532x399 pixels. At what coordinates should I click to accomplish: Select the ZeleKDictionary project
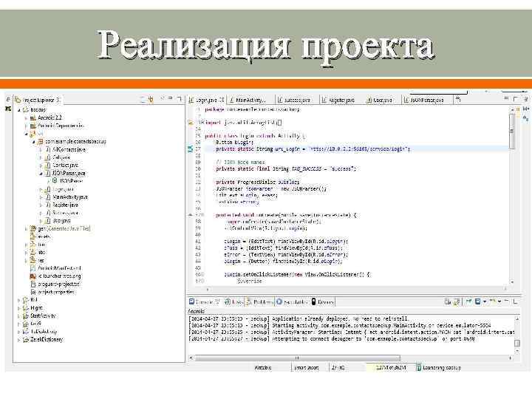click(47, 340)
